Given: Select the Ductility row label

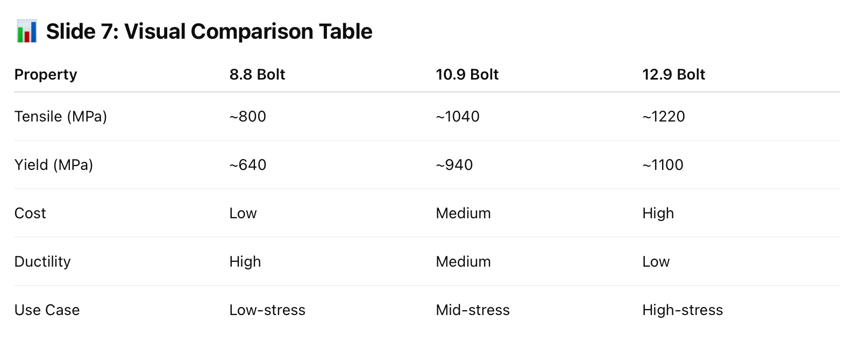Looking at the screenshot, I should (x=42, y=262).
